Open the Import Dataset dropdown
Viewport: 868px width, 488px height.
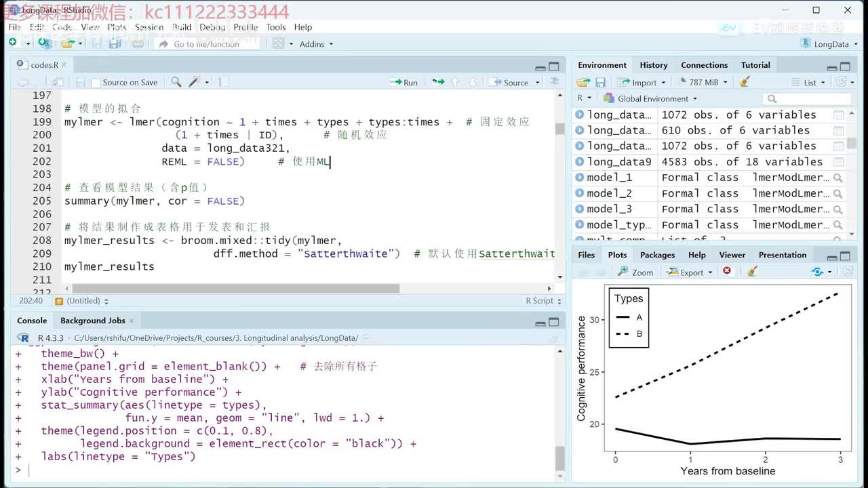pyautogui.click(x=641, y=82)
